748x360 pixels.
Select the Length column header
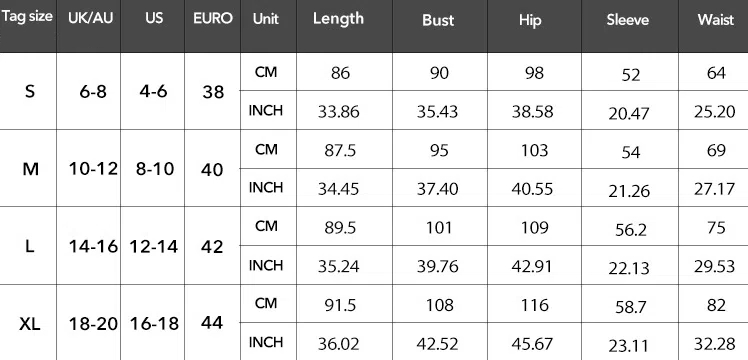(x=338, y=19)
